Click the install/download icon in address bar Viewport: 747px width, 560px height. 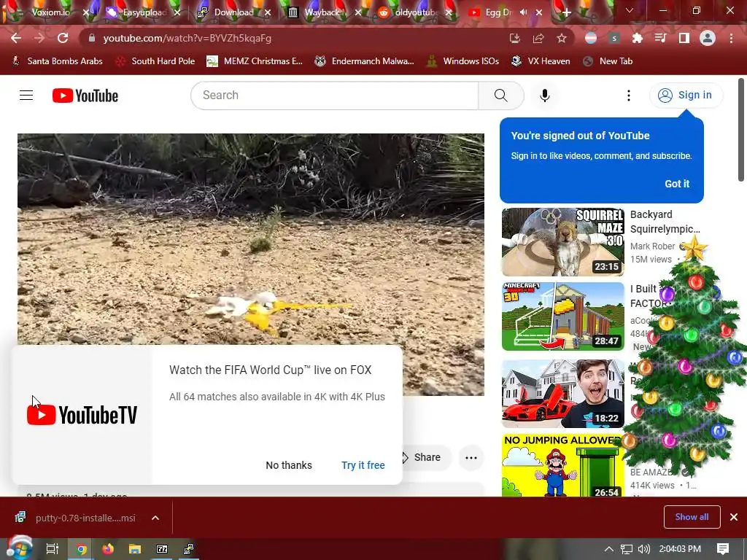coord(514,38)
